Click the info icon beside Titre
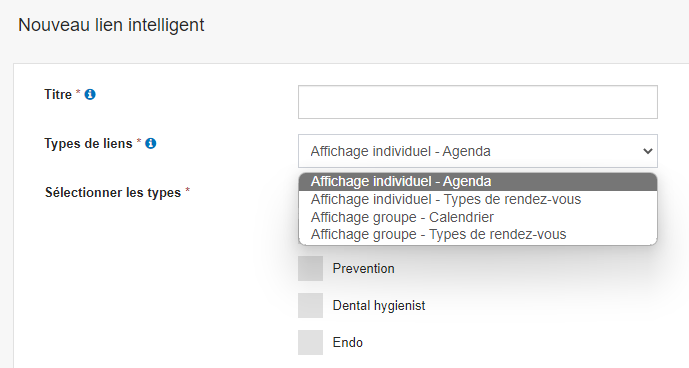Viewport: 689px width, 368px height. pyautogui.click(x=90, y=95)
